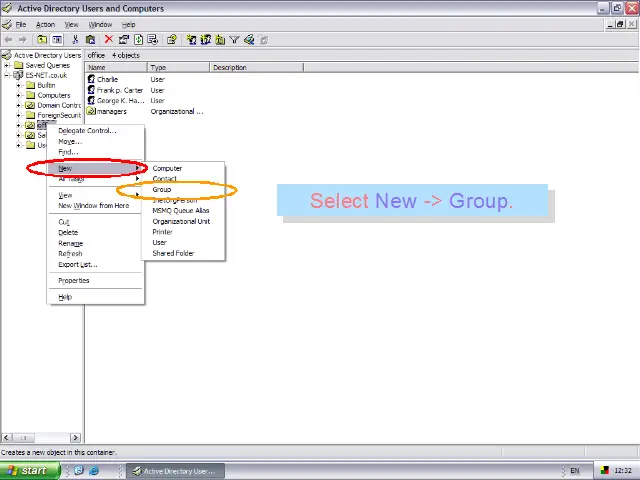
Task: Click the Name column header
Action: pos(116,67)
